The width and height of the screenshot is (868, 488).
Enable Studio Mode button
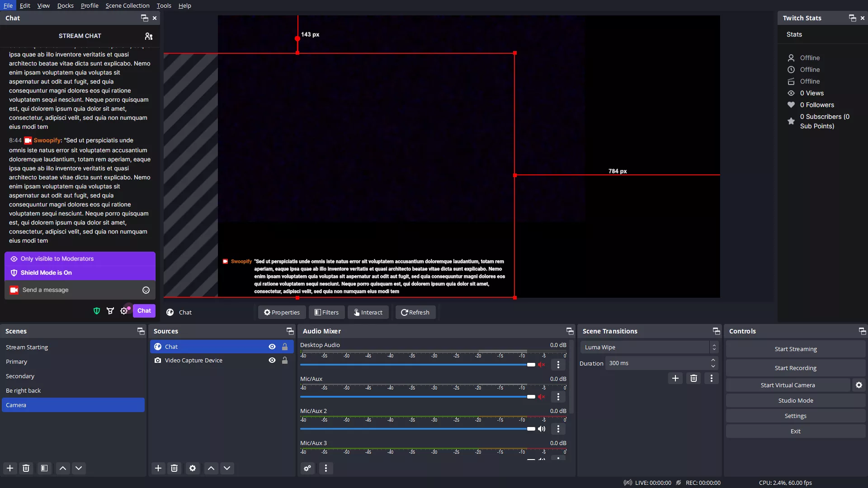tap(796, 400)
